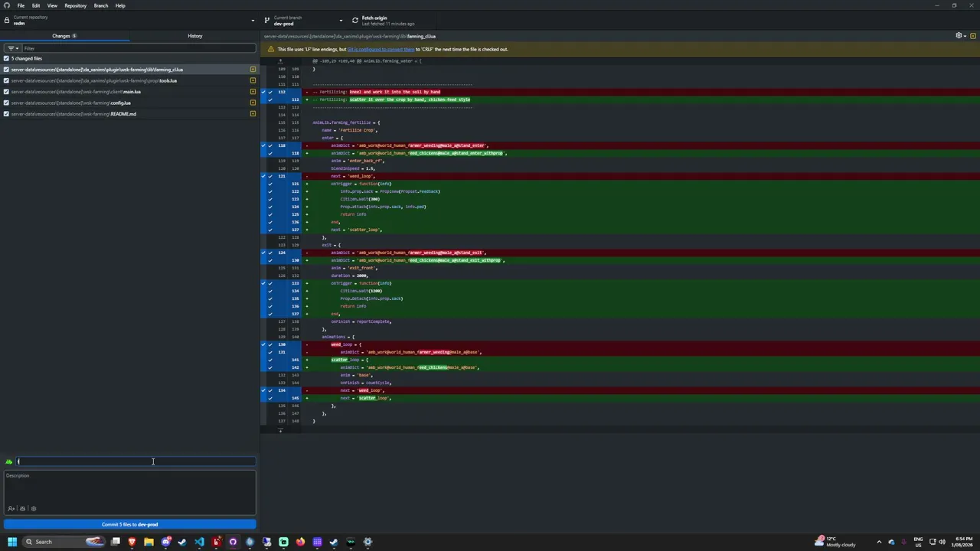This screenshot has width=980, height=551.
Task: Open the Edit menu
Action: point(36,5)
